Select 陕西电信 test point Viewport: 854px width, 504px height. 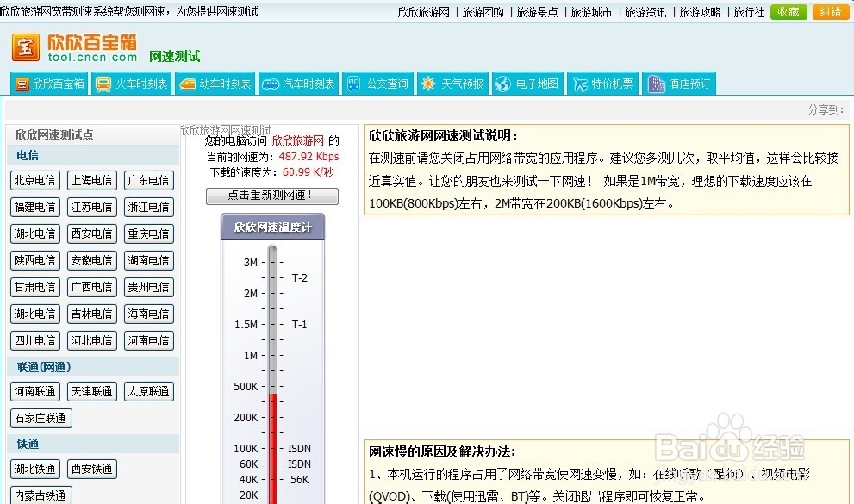[34, 260]
